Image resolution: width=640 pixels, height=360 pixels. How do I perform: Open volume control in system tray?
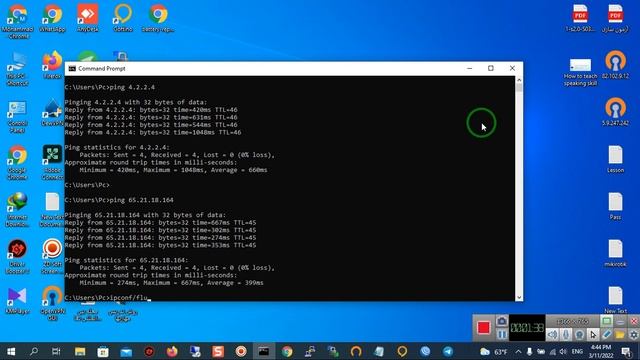[563, 351]
